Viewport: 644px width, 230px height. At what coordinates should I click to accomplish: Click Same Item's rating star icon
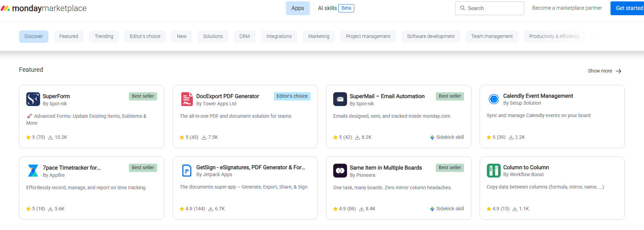tap(335, 209)
